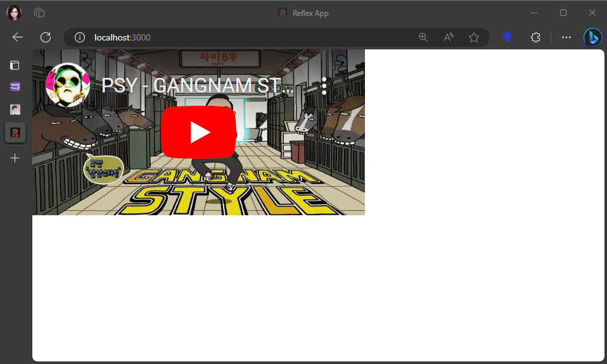Image resolution: width=607 pixels, height=364 pixels.
Task: Open the zoom magnifier in address bar
Action: [423, 37]
